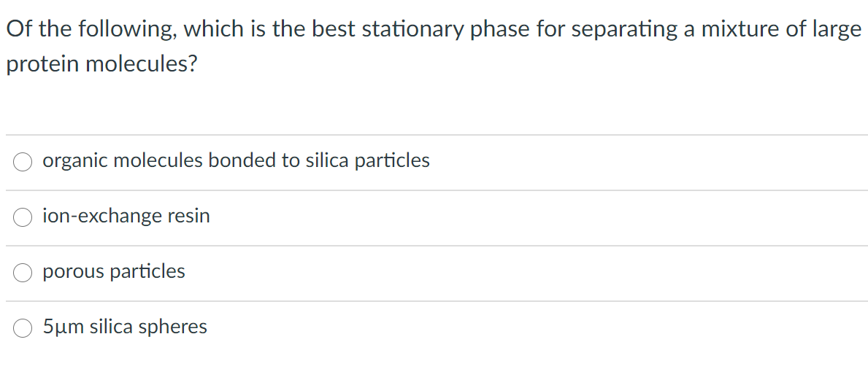
Task: Click the 'organic molecules bonded to silica particles' label
Action: click(237, 161)
